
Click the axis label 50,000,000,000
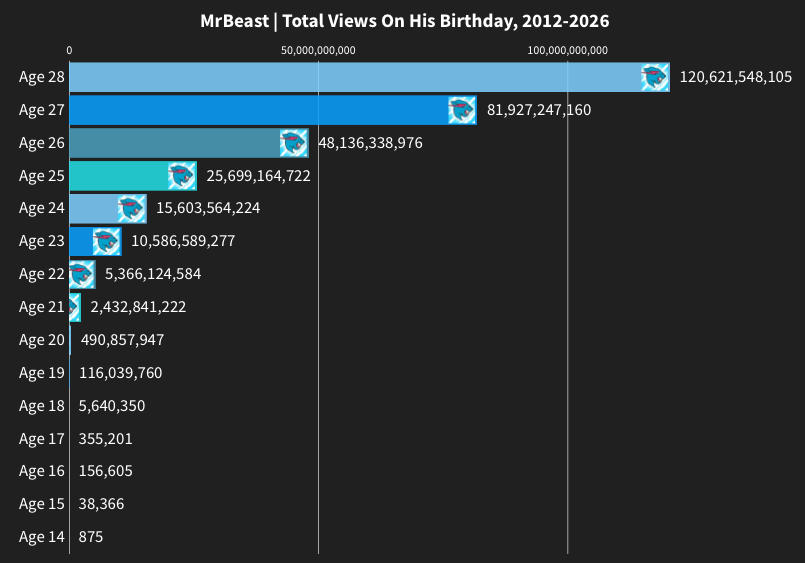[318, 50]
